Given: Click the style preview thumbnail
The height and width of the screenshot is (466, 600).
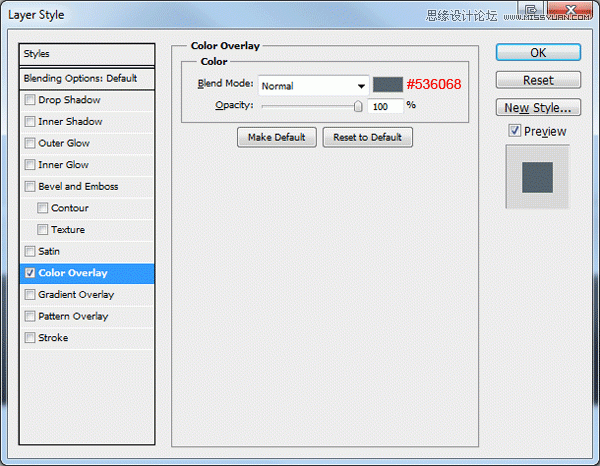Looking at the screenshot, I should (x=537, y=177).
